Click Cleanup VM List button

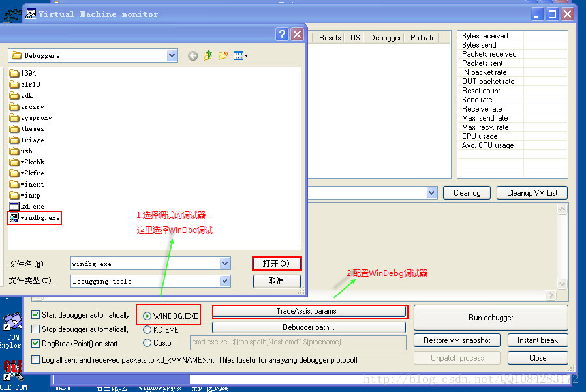(x=532, y=193)
